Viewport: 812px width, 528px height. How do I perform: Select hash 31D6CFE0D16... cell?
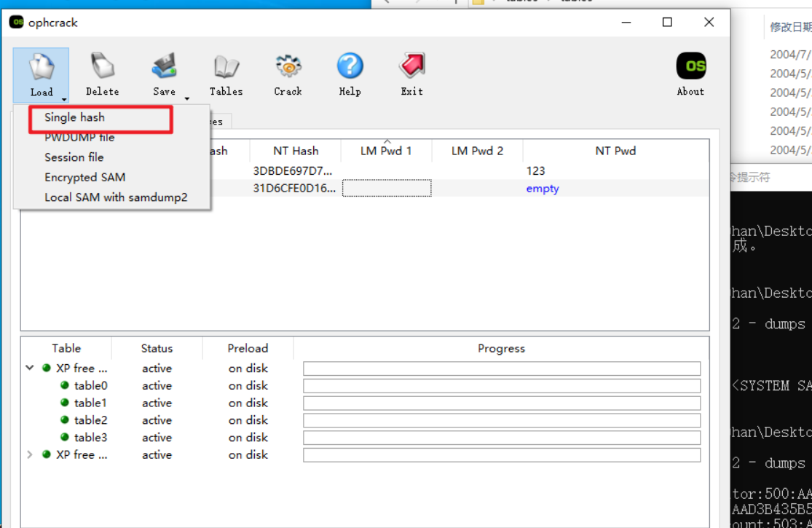point(294,189)
